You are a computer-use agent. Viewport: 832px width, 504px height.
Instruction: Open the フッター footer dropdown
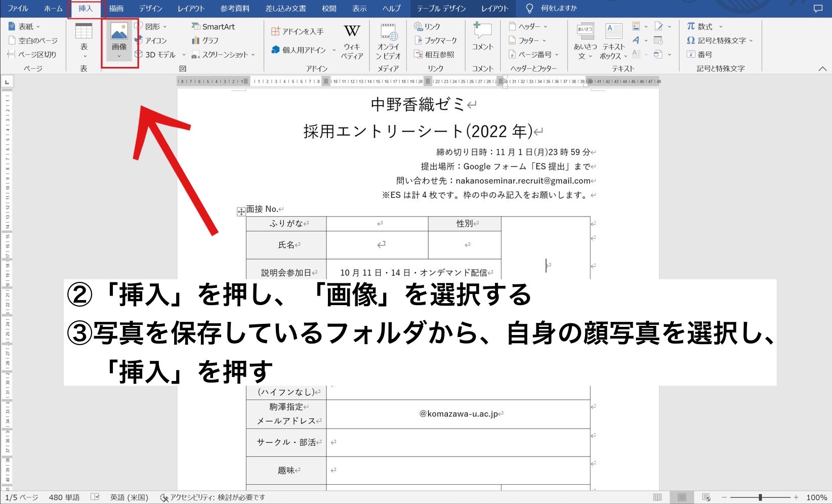[527, 40]
